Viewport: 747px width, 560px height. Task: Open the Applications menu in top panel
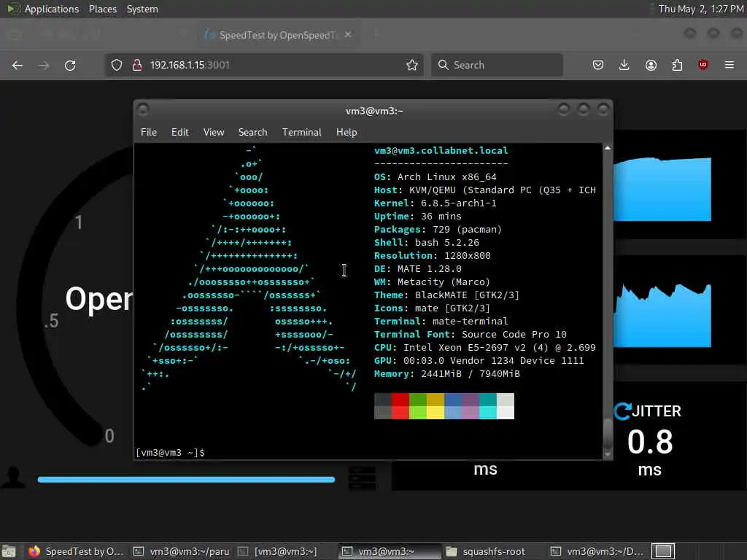(52, 9)
